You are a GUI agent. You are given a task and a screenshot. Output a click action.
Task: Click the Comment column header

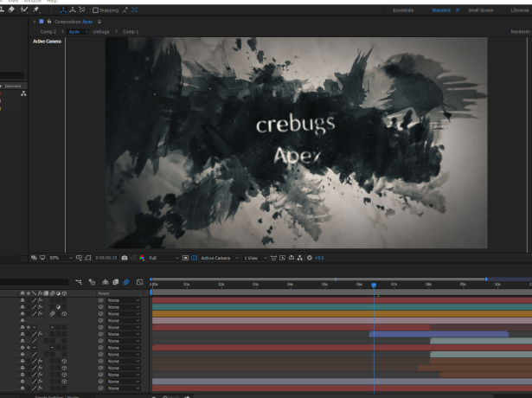pyautogui.click(x=13, y=86)
